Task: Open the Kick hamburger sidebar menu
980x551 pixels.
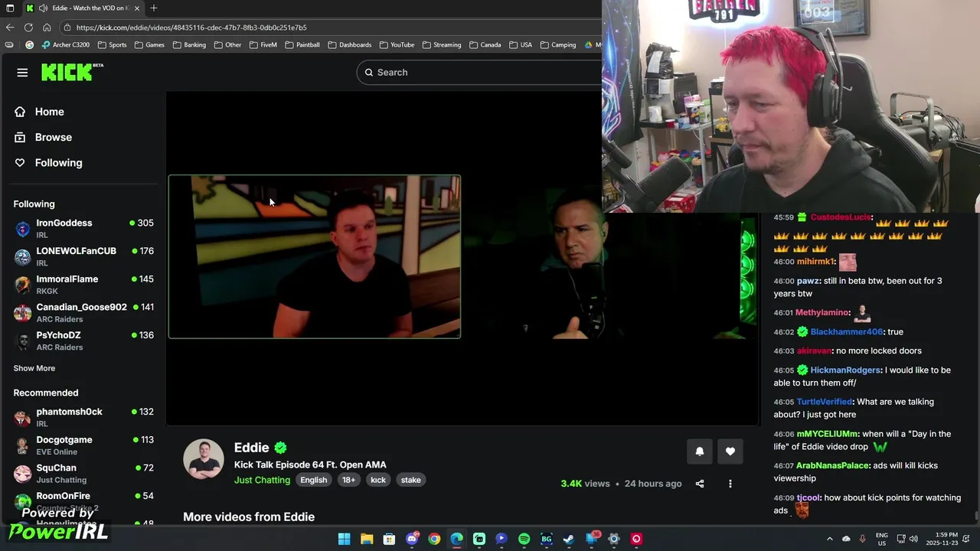Action: pos(22,73)
